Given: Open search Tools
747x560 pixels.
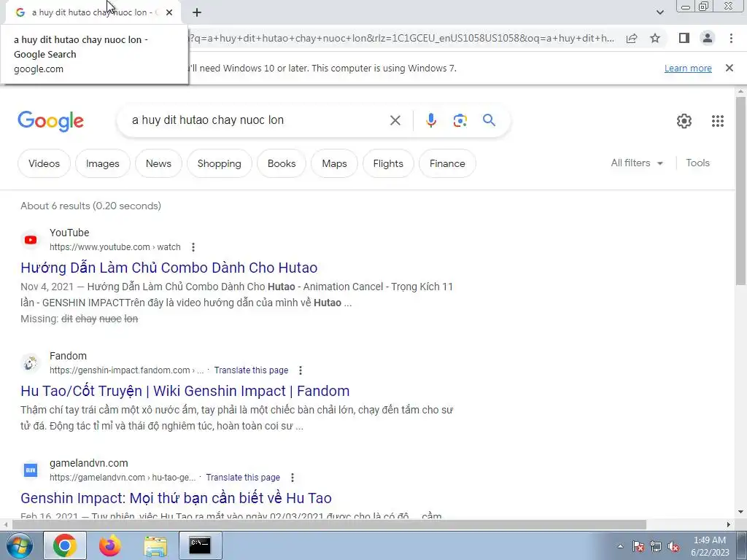Looking at the screenshot, I should click(697, 163).
